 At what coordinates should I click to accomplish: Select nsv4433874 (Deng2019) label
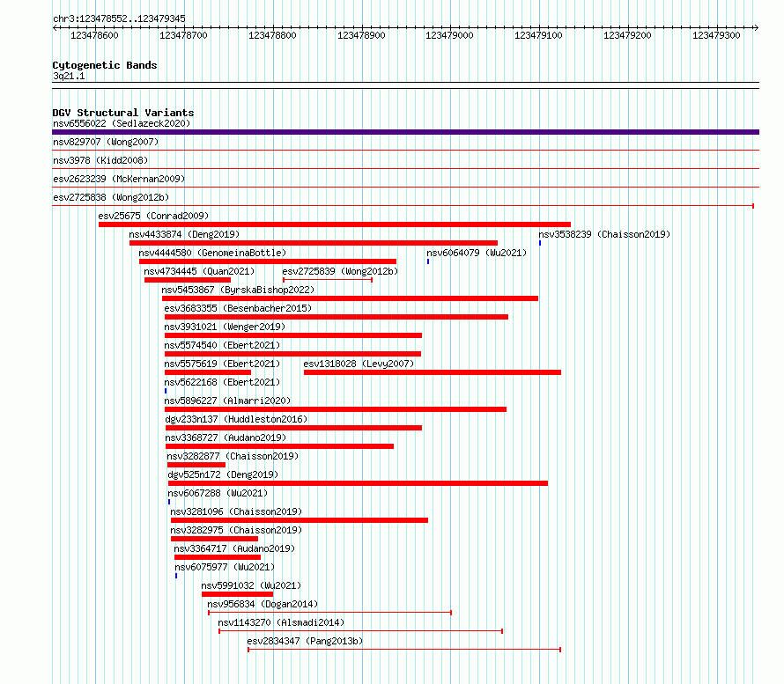184,234
